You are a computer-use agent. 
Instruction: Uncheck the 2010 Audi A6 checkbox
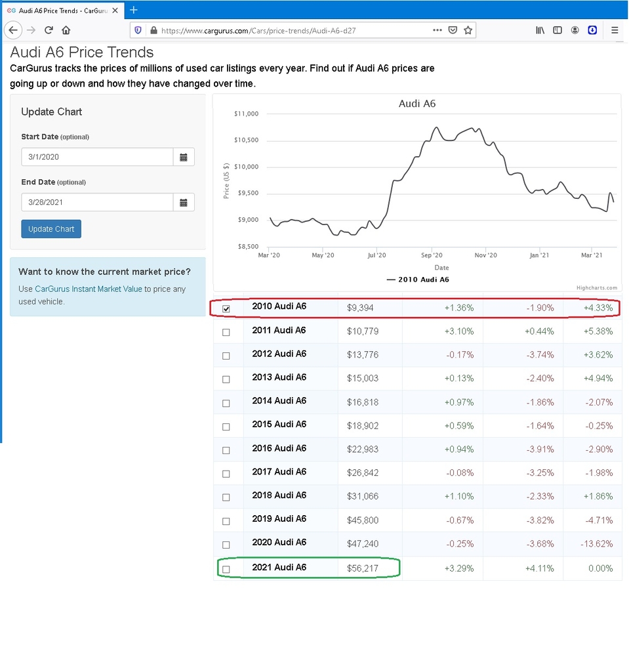[x=226, y=308]
